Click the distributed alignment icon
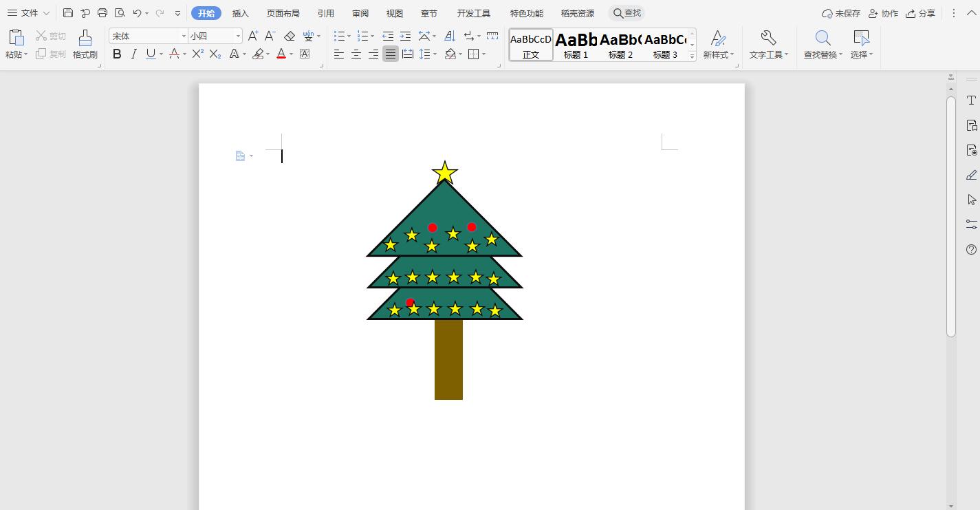The image size is (980, 510). click(x=408, y=54)
